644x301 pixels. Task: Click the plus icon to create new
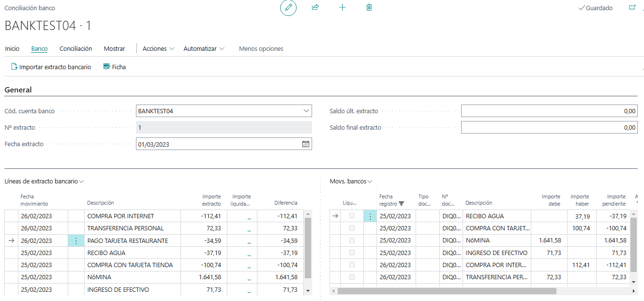coord(343,8)
